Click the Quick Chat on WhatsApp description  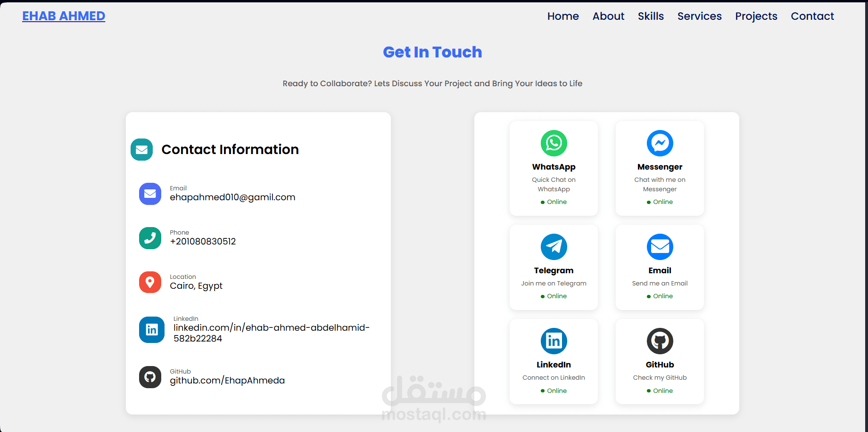point(554,184)
